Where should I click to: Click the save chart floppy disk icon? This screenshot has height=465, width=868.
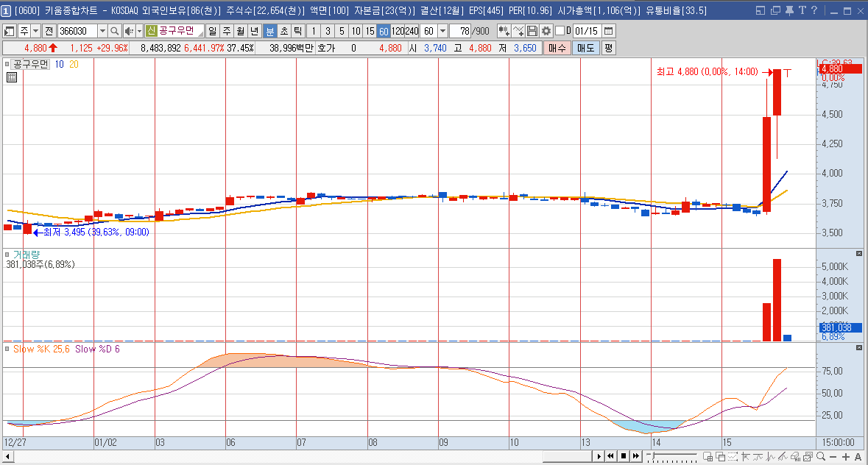click(532, 32)
